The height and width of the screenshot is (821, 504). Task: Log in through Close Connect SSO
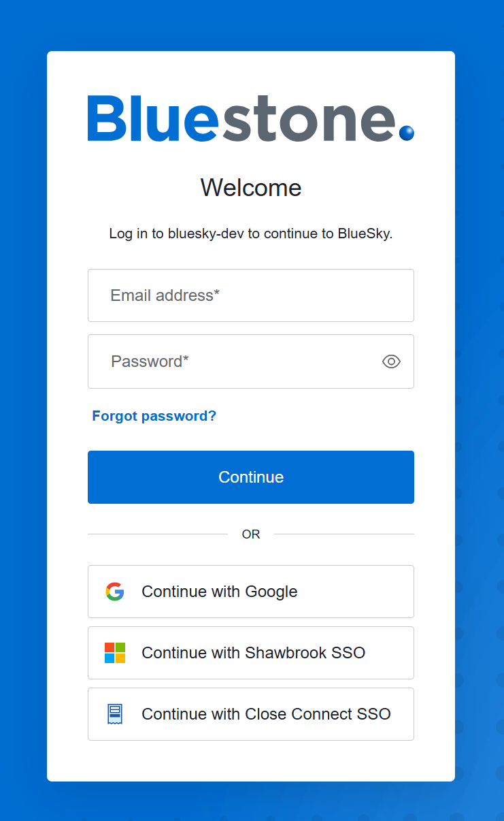point(251,713)
